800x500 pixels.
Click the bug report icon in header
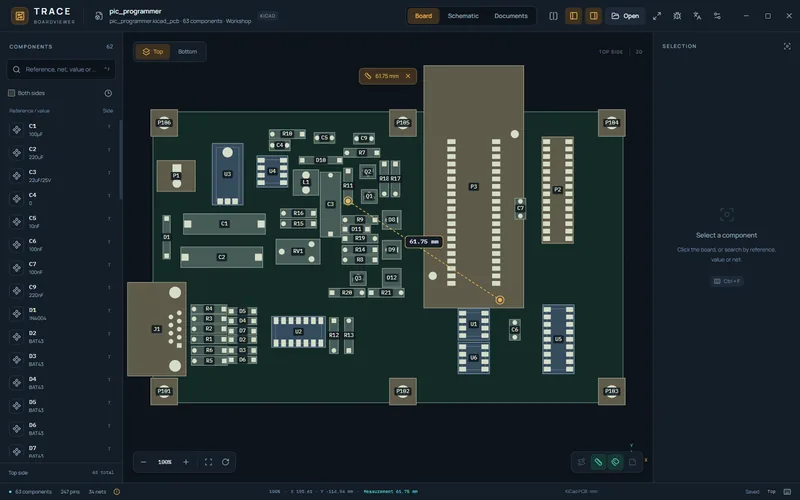[x=677, y=16]
